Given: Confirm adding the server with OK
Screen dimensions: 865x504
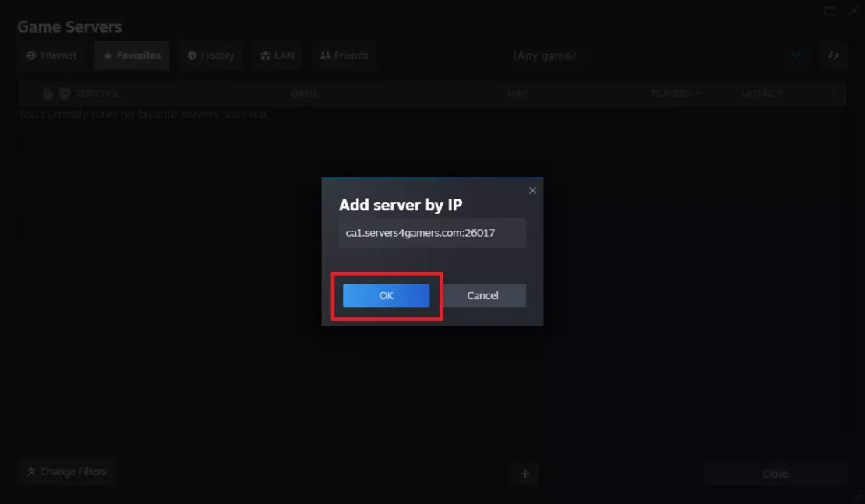Looking at the screenshot, I should click(x=387, y=295).
